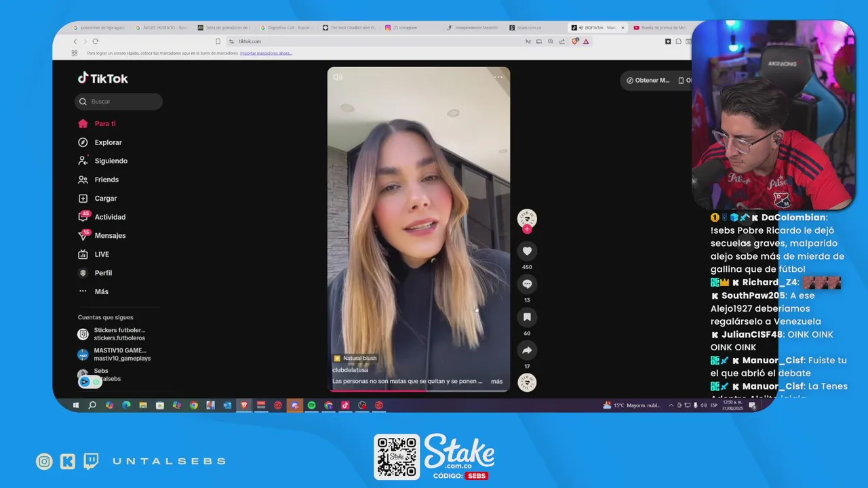Viewport: 868px width, 488px height.
Task: Open MASTIV10 GAMEPLAYS account
Action: click(x=113, y=354)
